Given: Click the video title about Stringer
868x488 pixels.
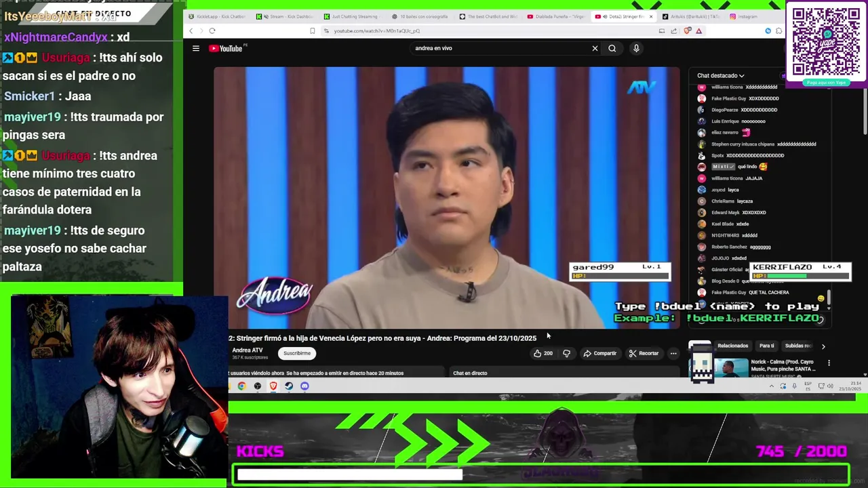Looking at the screenshot, I should [x=383, y=338].
